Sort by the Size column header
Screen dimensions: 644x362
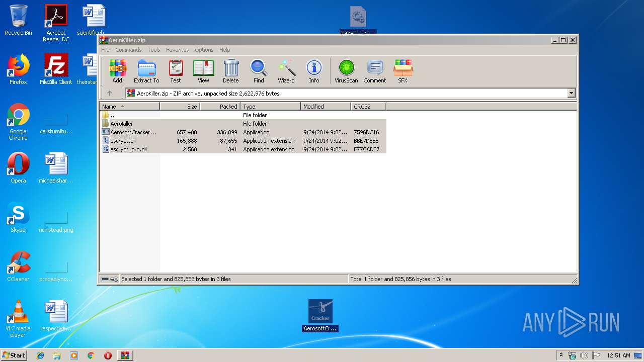click(180, 107)
